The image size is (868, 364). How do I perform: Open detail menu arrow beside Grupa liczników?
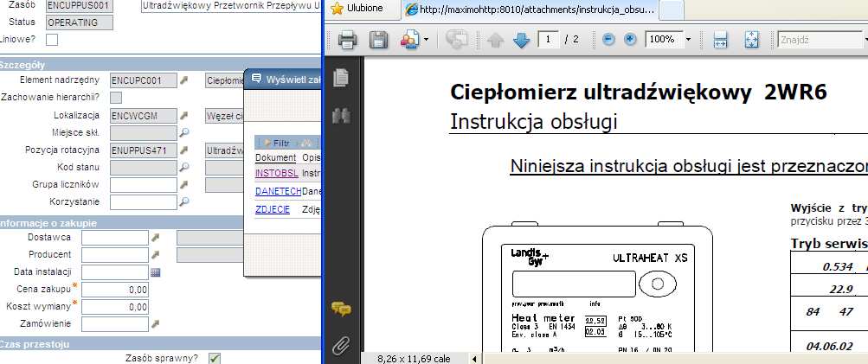[184, 184]
